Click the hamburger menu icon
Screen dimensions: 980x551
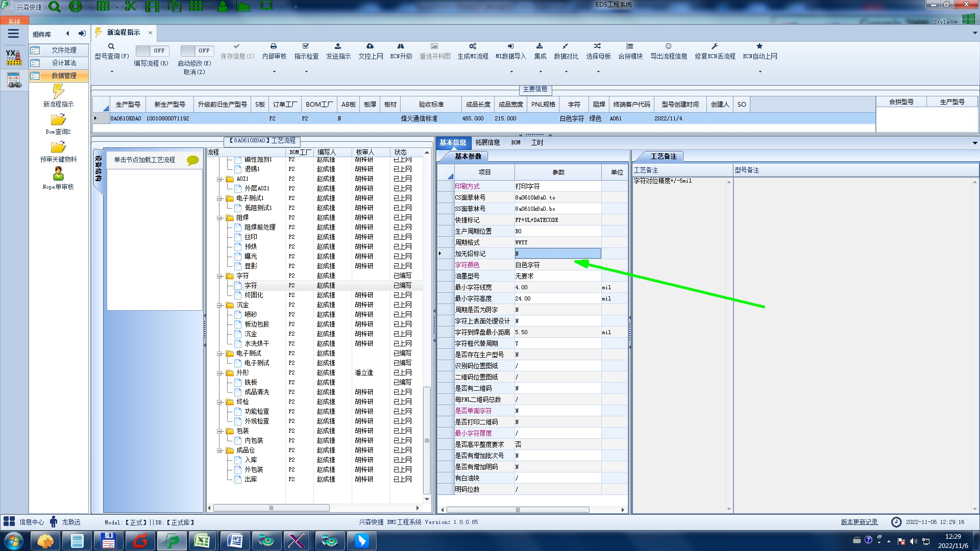tap(13, 34)
